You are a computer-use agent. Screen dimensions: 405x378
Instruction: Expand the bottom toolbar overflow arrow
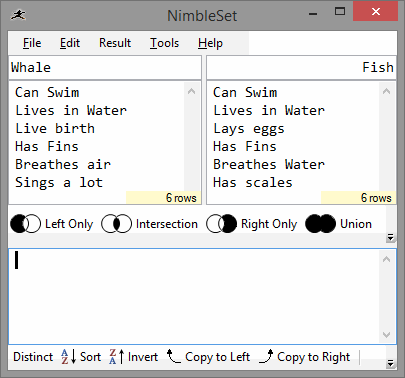(x=390, y=363)
